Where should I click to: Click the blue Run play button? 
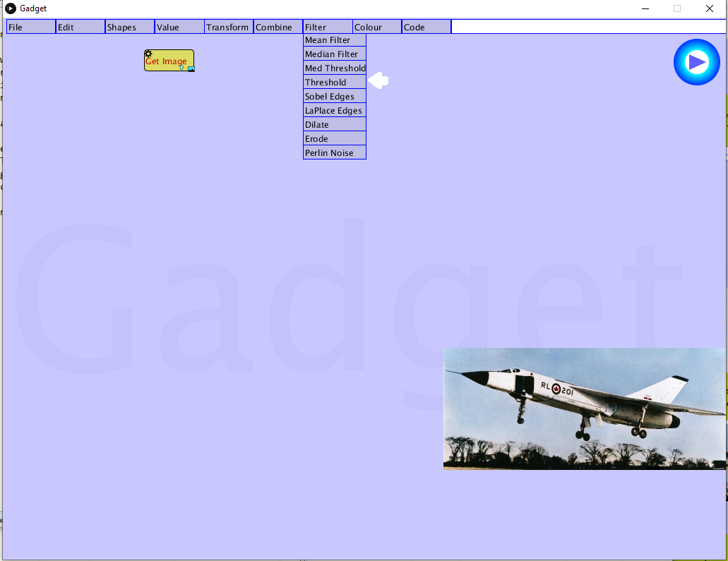coord(696,62)
